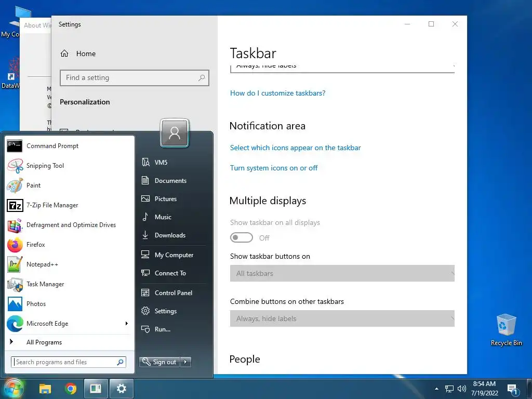Open Google Chrome from the taskbar
The image size is (532, 399).
[71, 389]
